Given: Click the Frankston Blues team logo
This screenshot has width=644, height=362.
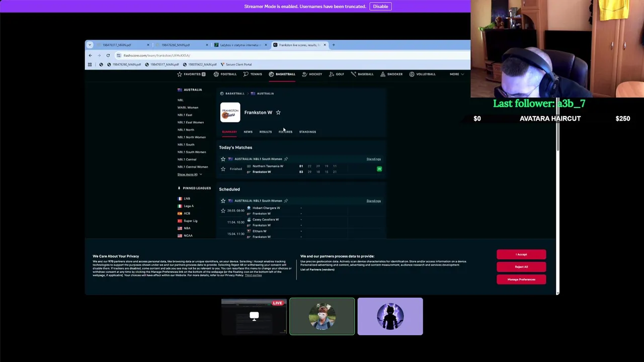Looking at the screenshot, I should click(x=230, y=112).
